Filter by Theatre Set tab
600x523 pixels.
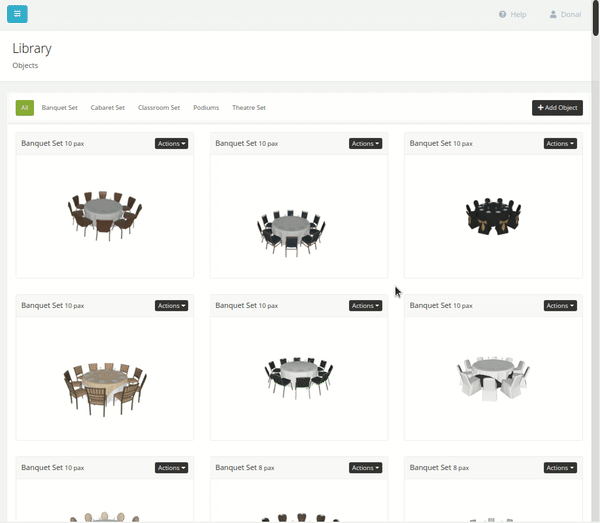249,108
